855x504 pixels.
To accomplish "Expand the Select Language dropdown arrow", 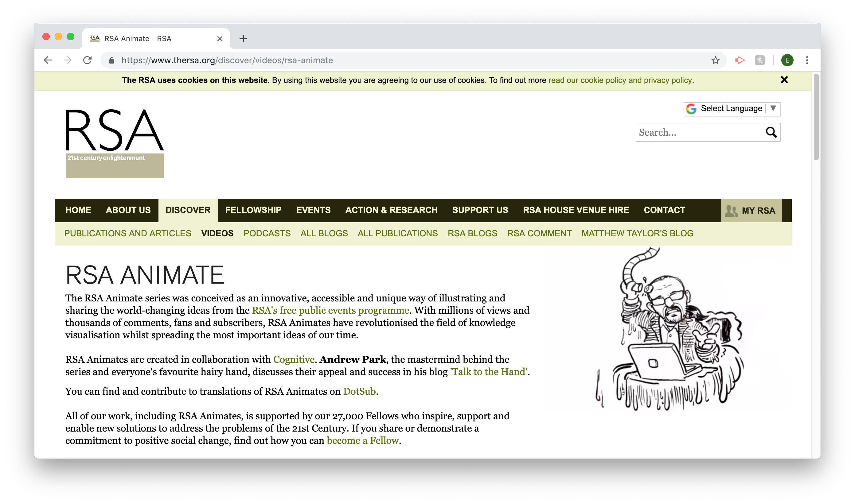I will [773, 108].
